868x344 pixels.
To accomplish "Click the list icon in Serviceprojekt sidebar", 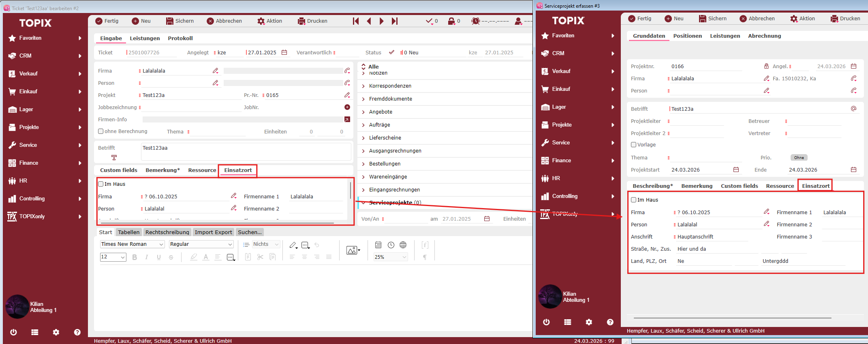I will pyautogui.click(x=567, y=322).
